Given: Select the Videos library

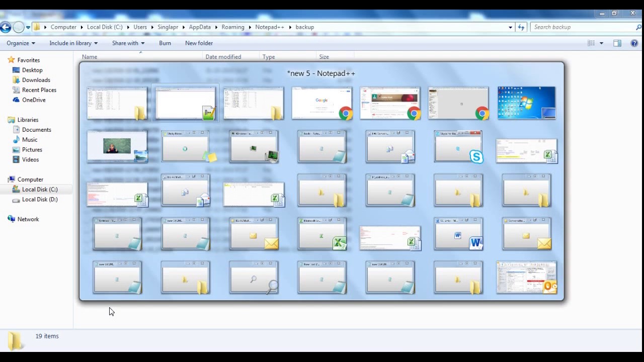Looking at the screenshot, I should pyautogui.click(x=30, y=160).
